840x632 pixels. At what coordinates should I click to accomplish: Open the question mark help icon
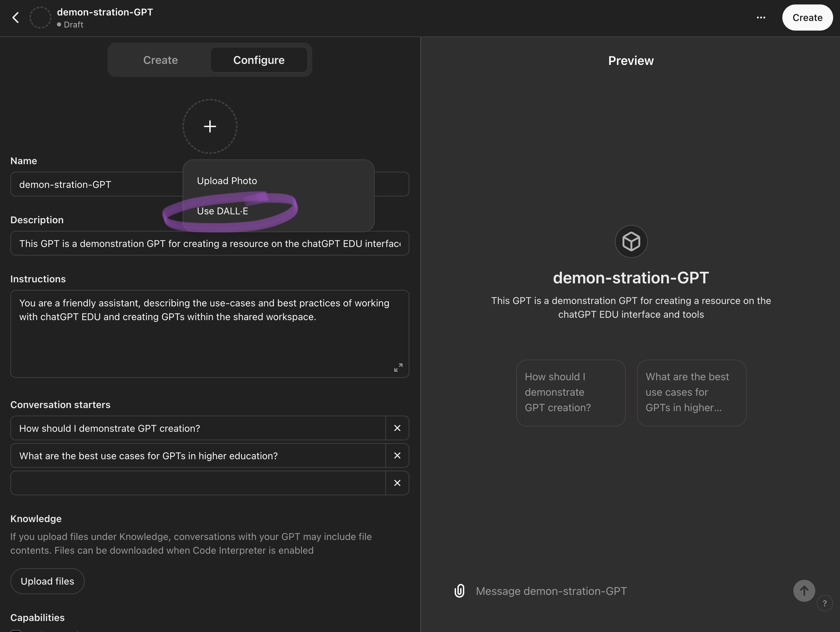825,603
